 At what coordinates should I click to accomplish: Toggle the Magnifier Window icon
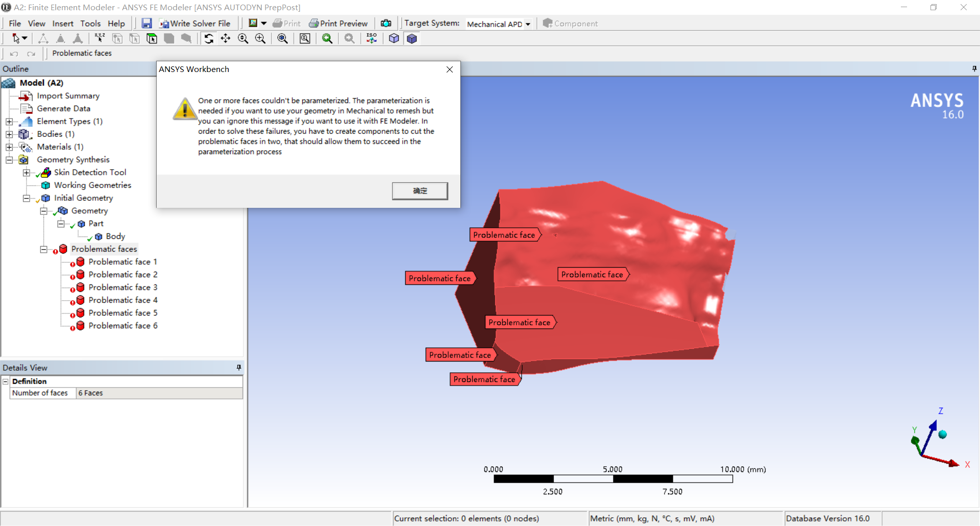click(x=305, y=38)
